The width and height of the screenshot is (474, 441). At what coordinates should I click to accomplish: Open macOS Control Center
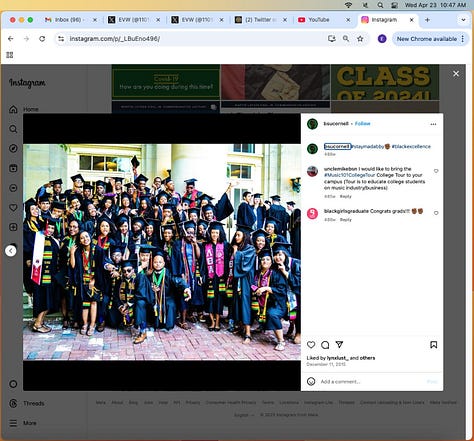click(x=395, y=5)
